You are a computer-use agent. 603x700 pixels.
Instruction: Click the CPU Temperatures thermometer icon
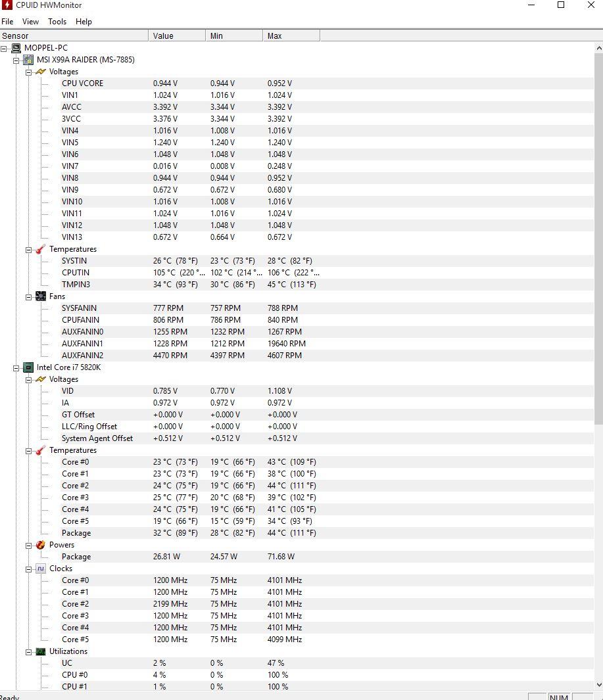tap(41, 450)
